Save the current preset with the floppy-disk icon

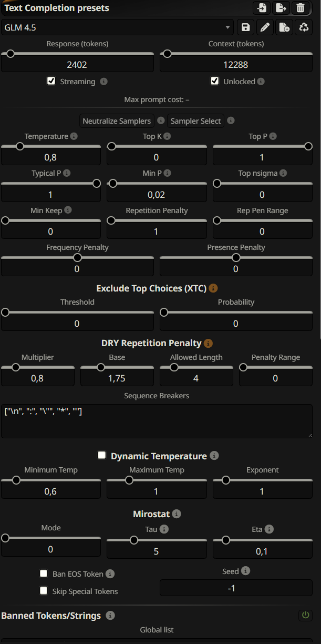coord(245,27)
